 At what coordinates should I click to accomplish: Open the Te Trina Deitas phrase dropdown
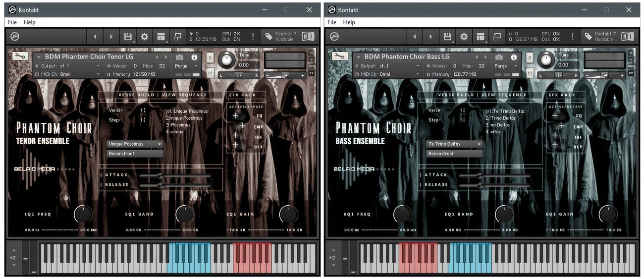coord(455,144)
